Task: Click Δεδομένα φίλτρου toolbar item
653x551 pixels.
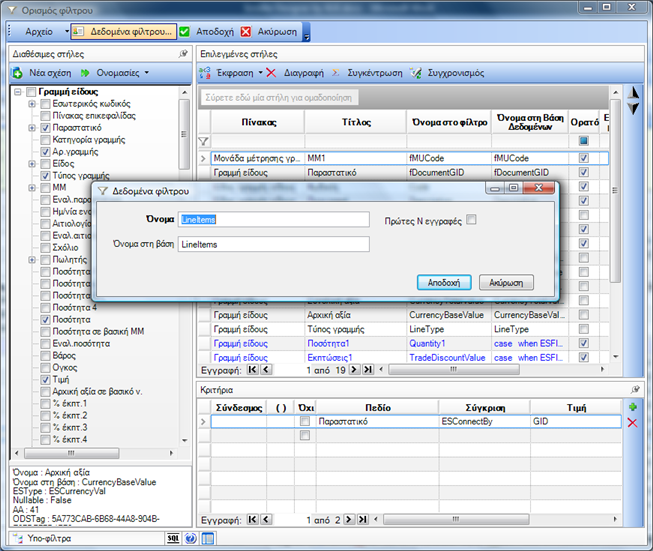Action: tap(124, 32)
